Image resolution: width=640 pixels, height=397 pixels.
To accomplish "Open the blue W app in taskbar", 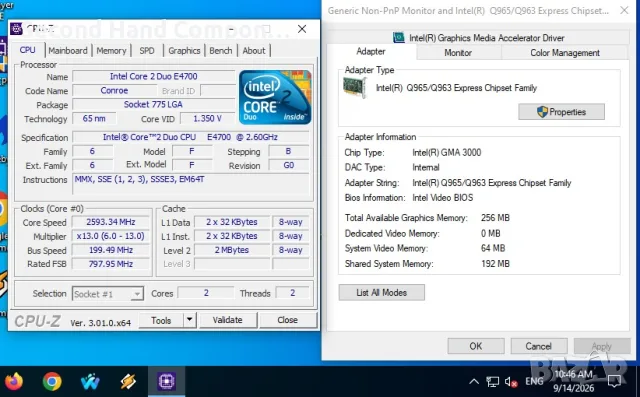I will [x=90, y=382].
